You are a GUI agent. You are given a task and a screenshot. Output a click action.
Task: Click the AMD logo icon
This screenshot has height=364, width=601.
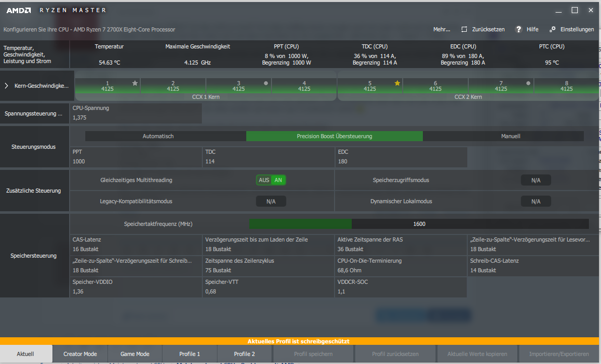point(18,10)
